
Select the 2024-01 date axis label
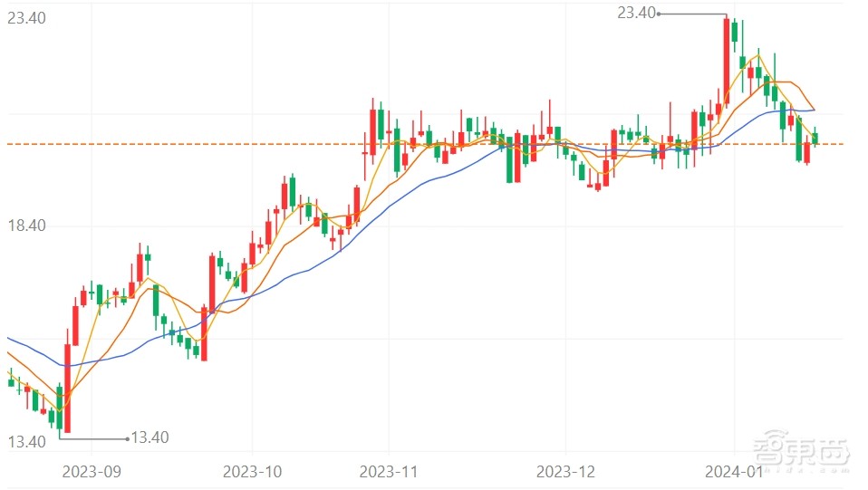point(733,472)
